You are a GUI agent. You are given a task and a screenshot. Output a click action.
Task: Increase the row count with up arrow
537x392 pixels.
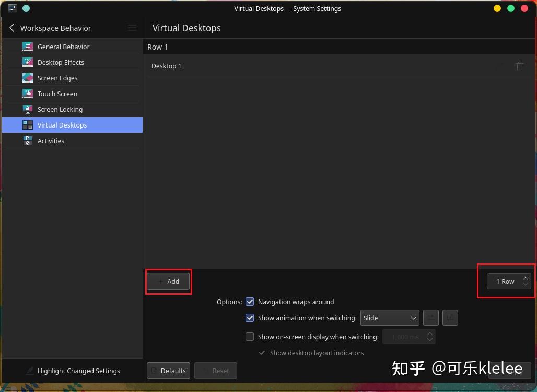[x=525, y=278]
